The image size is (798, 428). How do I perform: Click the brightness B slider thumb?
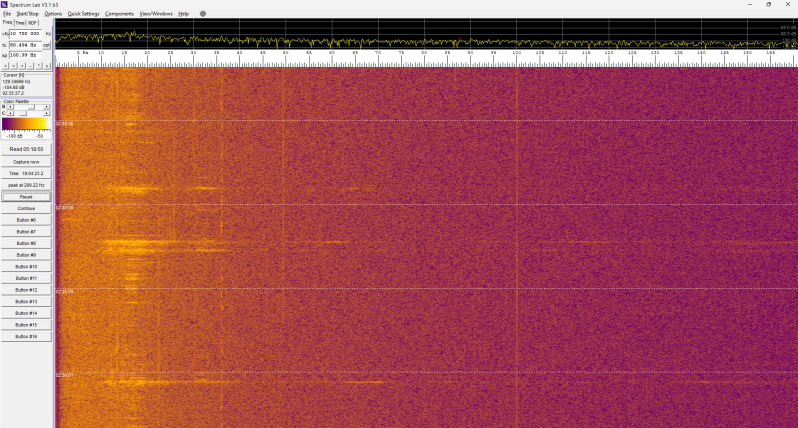pos(32,107)
